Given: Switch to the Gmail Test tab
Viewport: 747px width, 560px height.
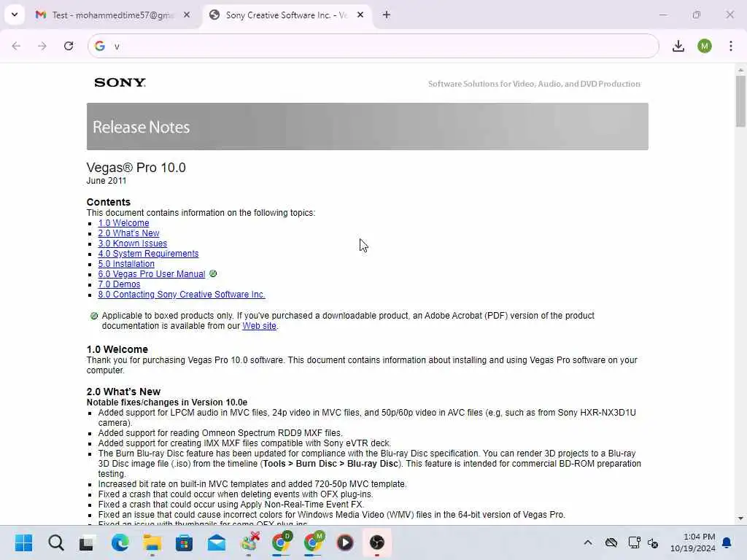Looking at the screenshot, I should pos(113,15).
